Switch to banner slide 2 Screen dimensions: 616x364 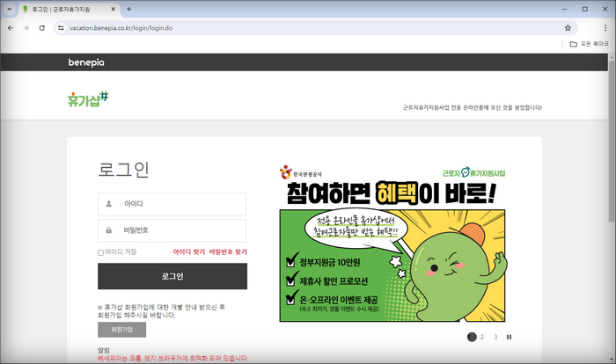point(482,337)
